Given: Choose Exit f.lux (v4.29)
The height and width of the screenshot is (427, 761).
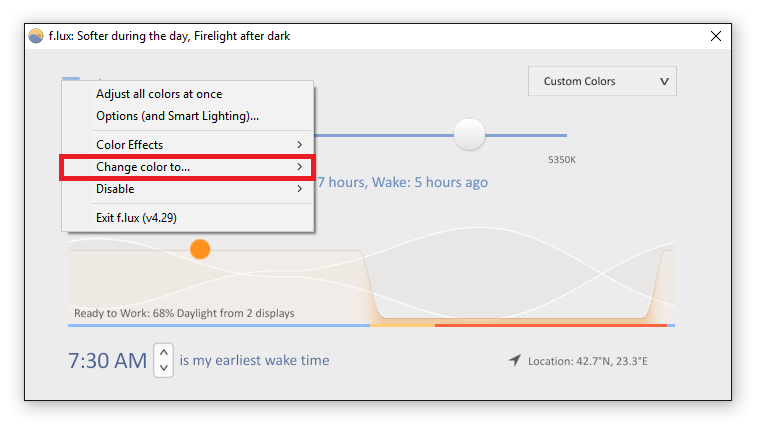Looking at the screenshot, I should 136,218.
